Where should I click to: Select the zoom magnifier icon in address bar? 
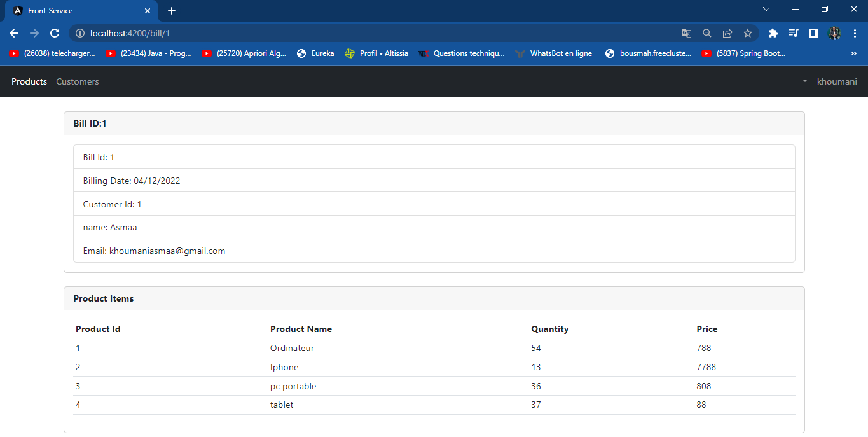click(x=707, y=33)
